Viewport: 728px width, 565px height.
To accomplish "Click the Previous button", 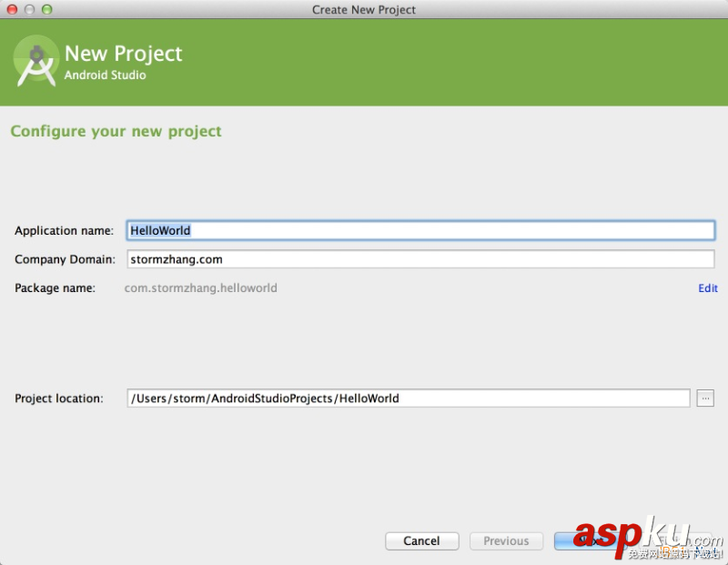I will (x=506, y=540).
